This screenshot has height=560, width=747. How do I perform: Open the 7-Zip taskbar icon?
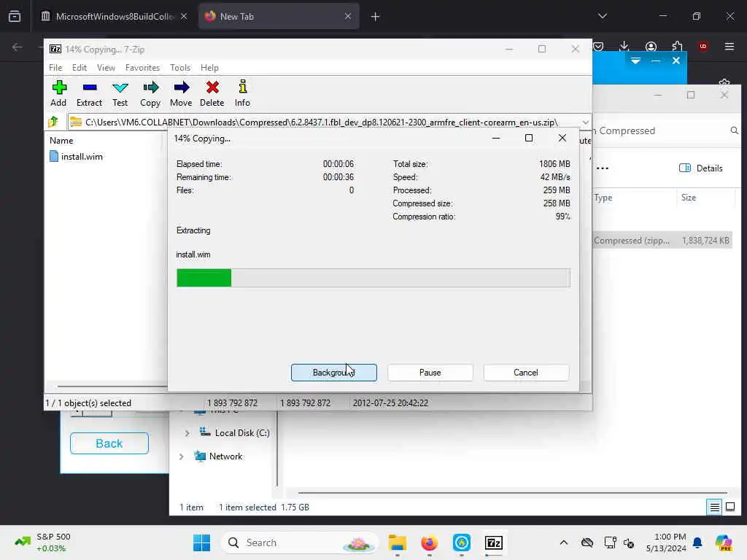point(494,542)
